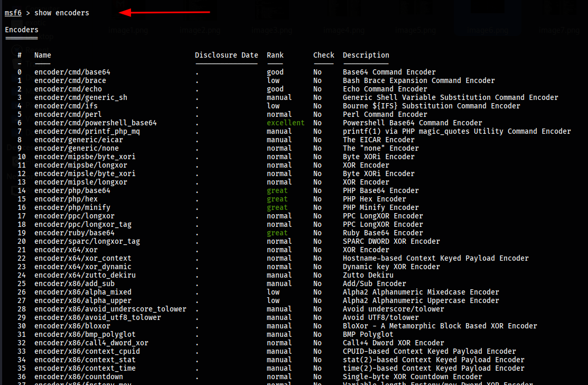This screenshot has width=588, height=385.
Task: Click the 'show encoders' command text
Action: pyautogui.click(x=61, y=13)
